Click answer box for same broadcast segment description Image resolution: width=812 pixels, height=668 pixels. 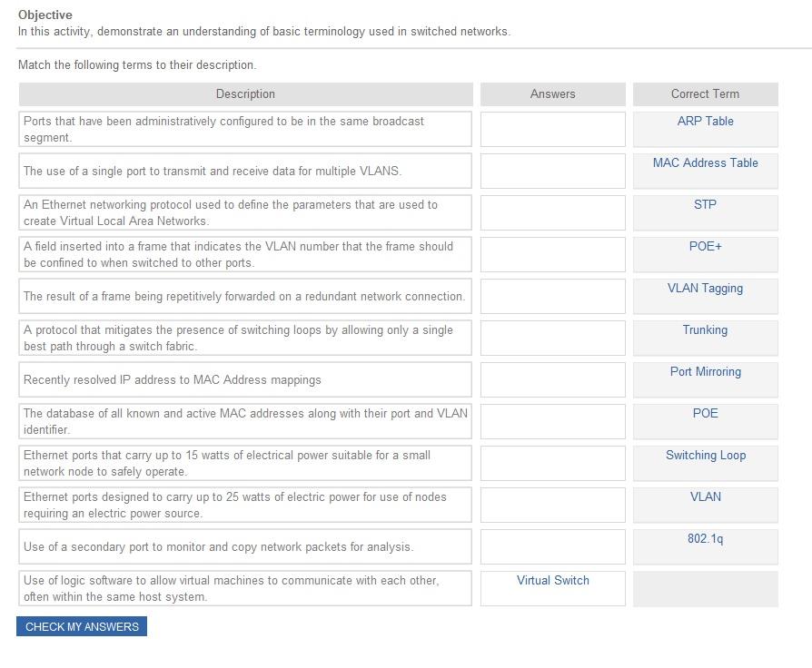[x=552, y=130]
